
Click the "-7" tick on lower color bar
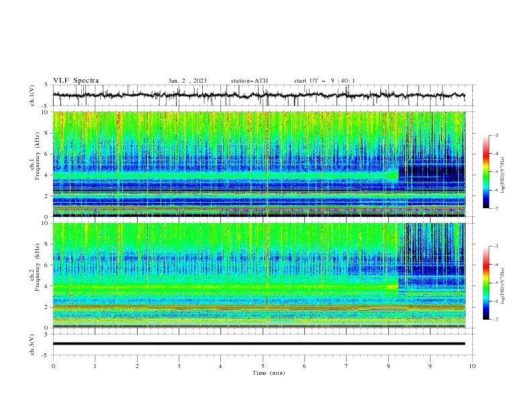pos(495,319)
